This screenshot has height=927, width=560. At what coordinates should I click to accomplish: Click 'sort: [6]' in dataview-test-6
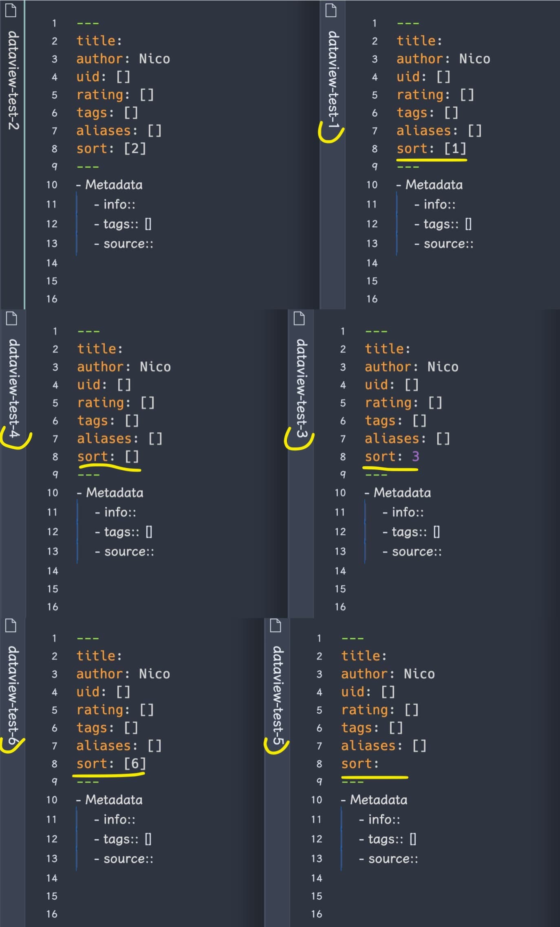tap(111, 763)
